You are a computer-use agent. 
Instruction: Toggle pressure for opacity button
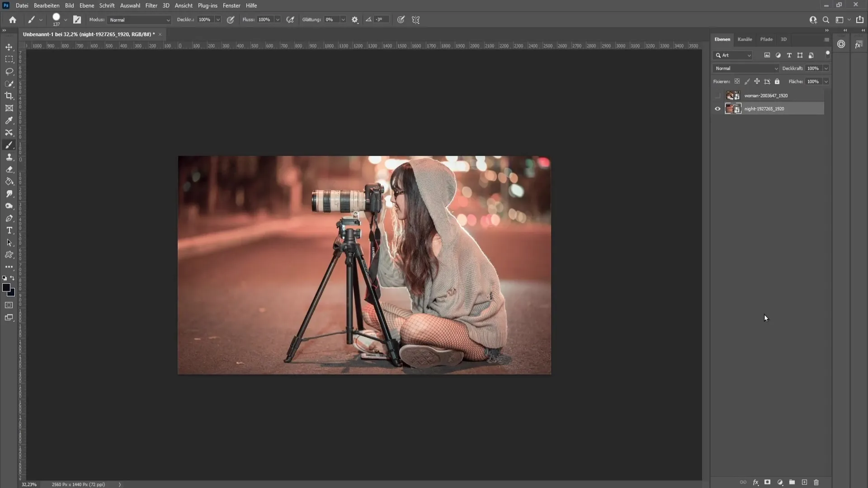click(231, 20)
